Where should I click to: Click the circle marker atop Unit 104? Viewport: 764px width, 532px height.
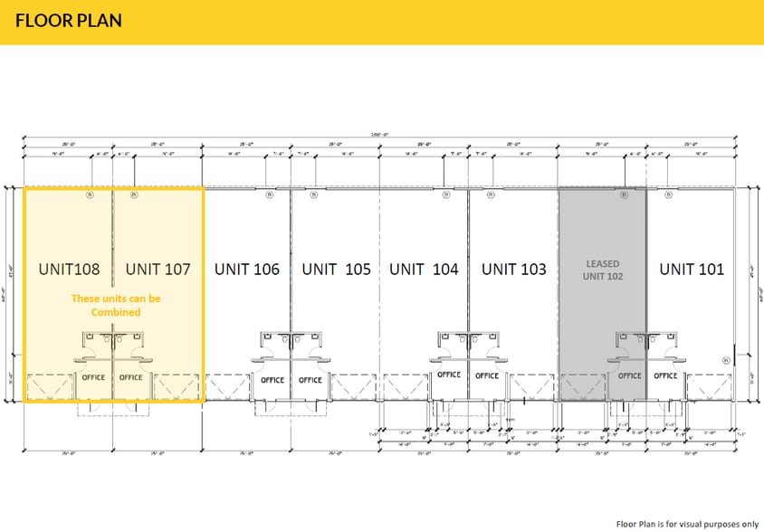(445, 194)
